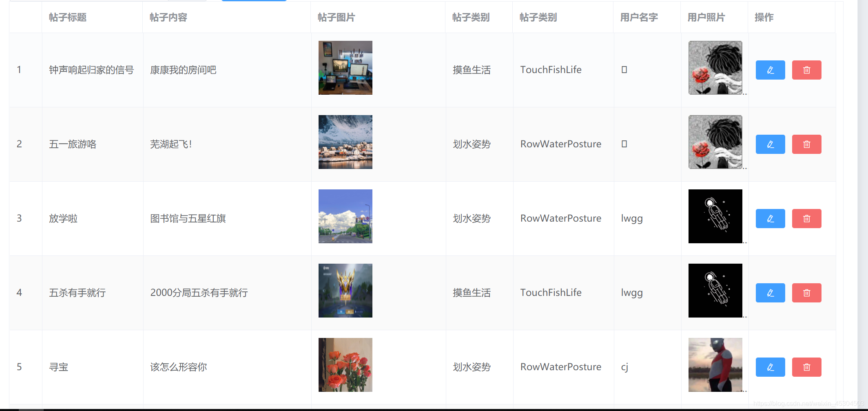
Task: Open the game screenshot image for 五杀有手就行
Action: (x=345, y=291)
